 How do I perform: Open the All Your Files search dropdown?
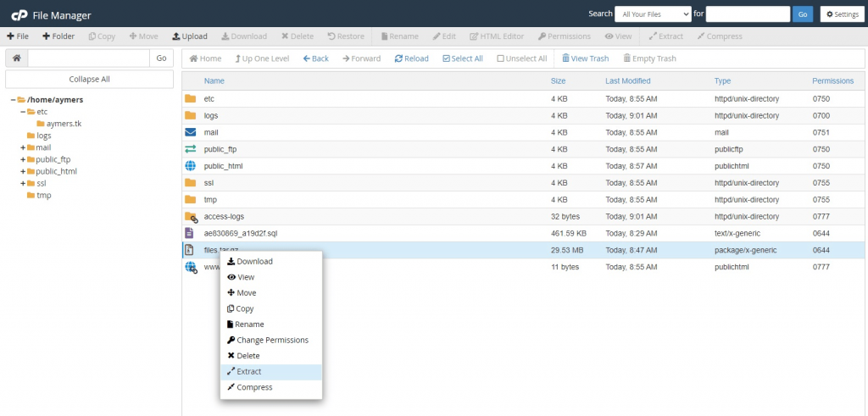652,14
